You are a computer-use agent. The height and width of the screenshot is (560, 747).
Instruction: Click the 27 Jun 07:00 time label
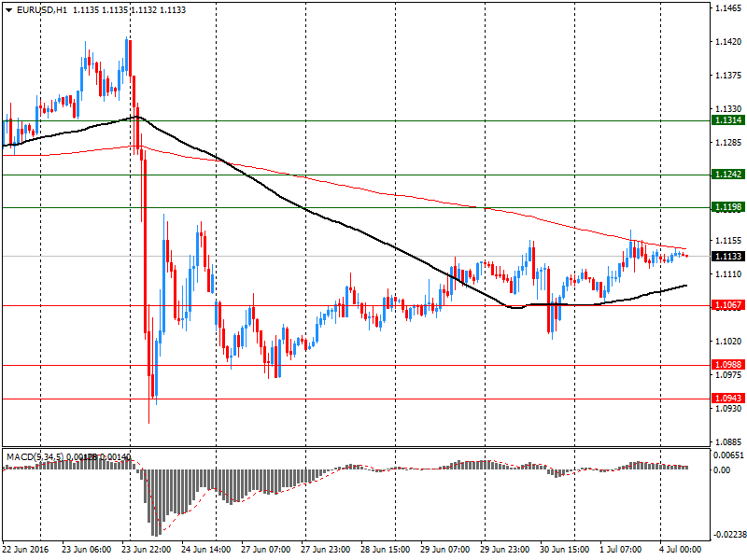pyautogui.click(x=265, y=550)
